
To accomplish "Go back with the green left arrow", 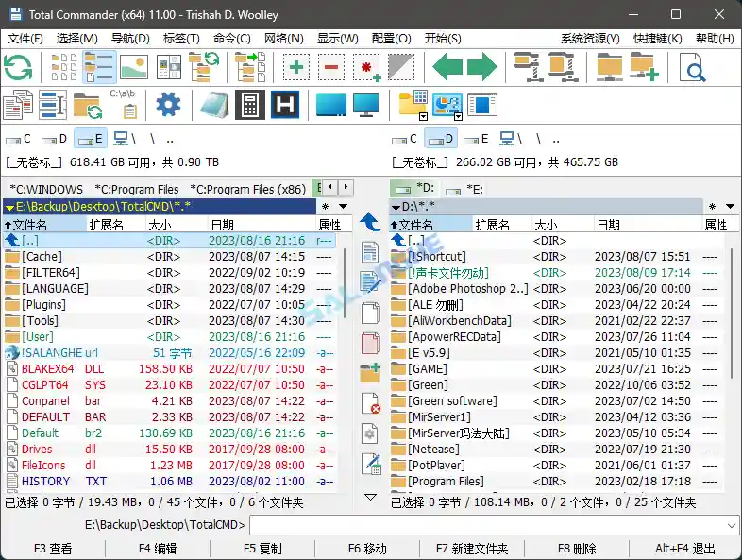I will pos(447,67).
